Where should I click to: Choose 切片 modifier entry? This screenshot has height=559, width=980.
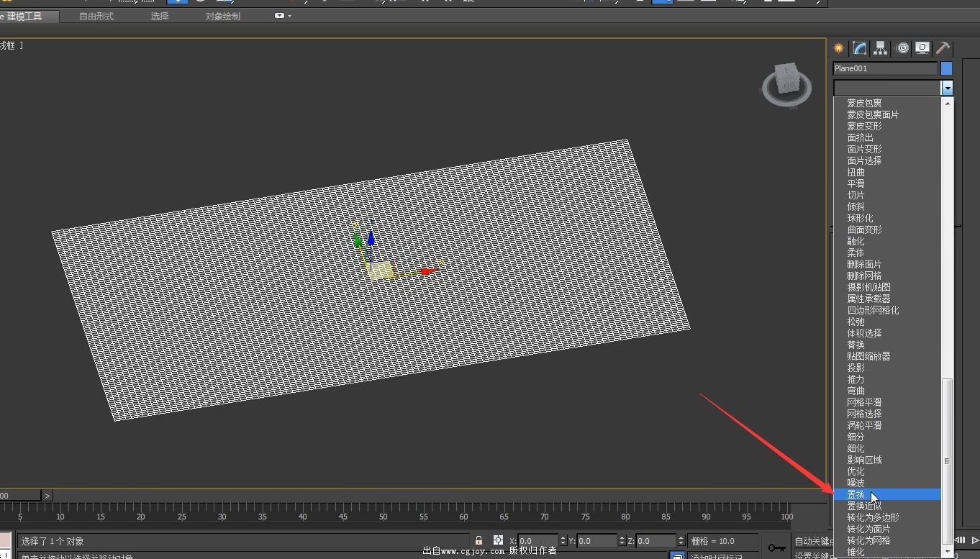888,195
